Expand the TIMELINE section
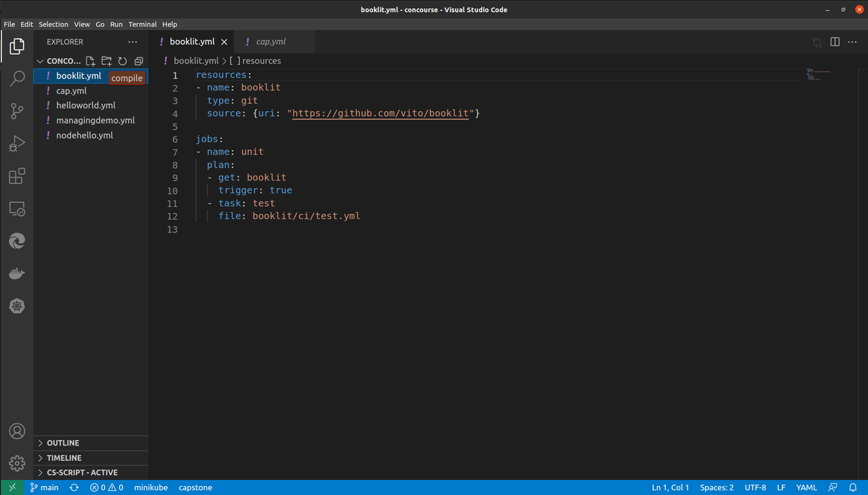This screenshot has width=868, height=495. pyautogui.click(x=91, y=458)
